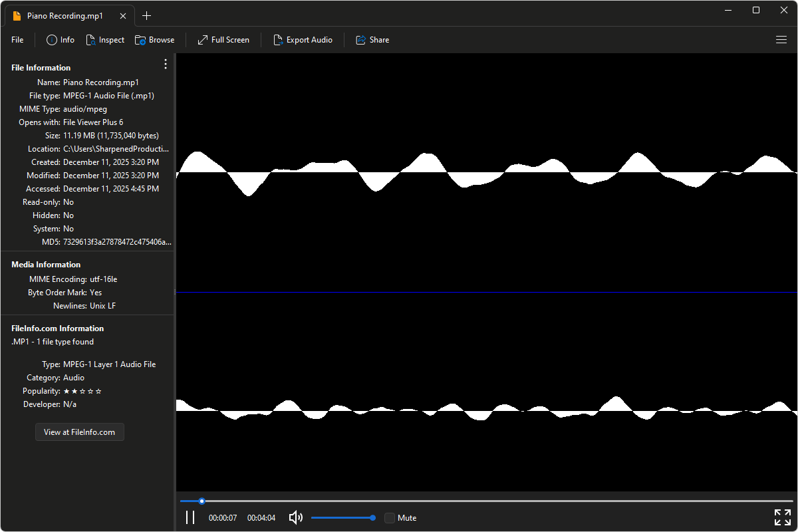
Task: Pause the audio playback
Action: coord(190,517)
